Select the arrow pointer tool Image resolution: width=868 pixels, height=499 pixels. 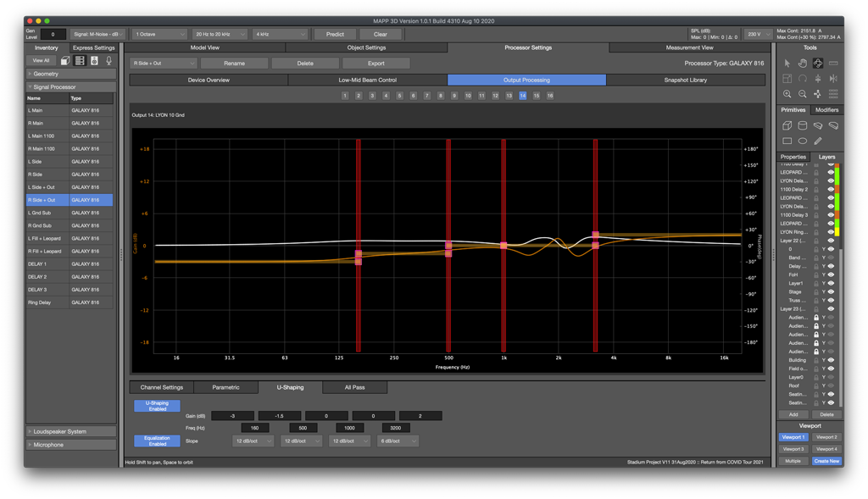coord(787,63)
